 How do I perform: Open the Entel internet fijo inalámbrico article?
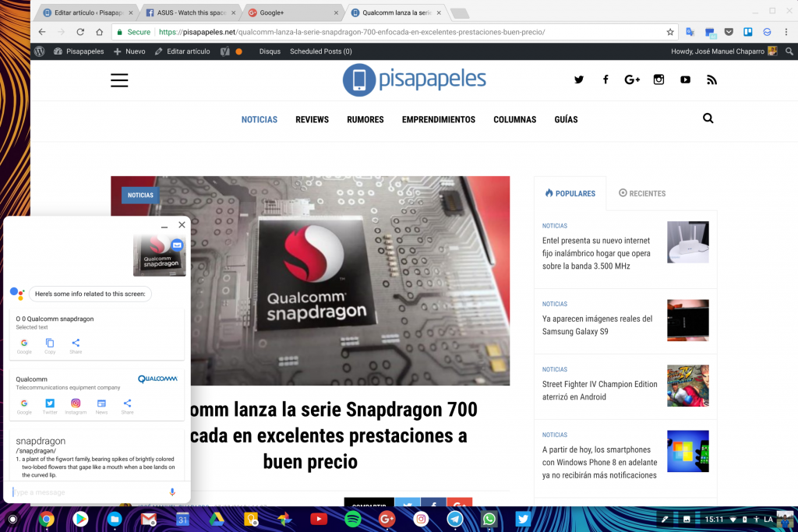click(x=596, y=253)
